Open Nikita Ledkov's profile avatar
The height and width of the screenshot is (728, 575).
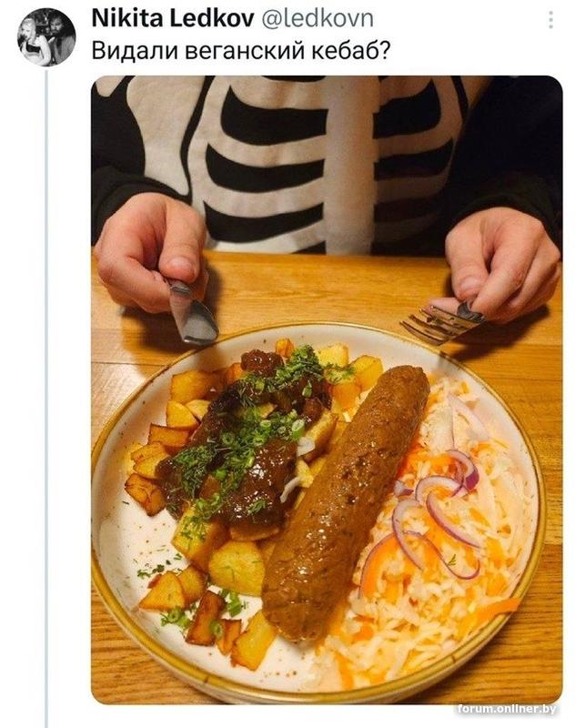tap(45, 36)
